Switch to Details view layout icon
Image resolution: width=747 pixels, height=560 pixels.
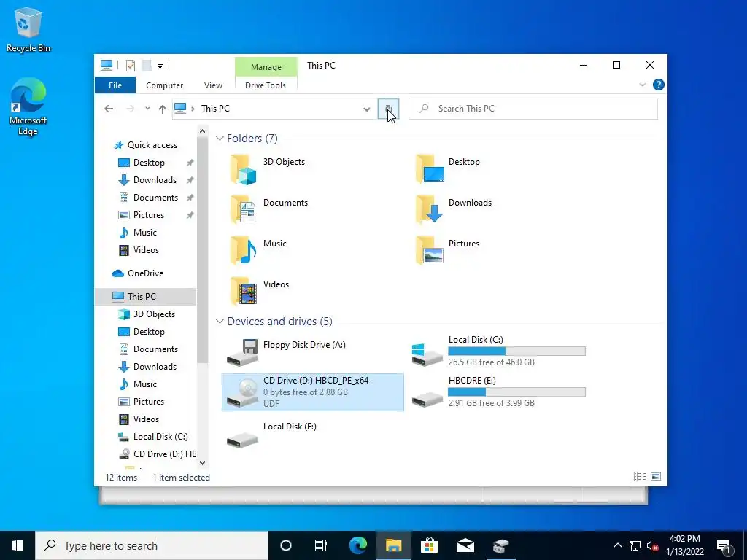point(640,477)
